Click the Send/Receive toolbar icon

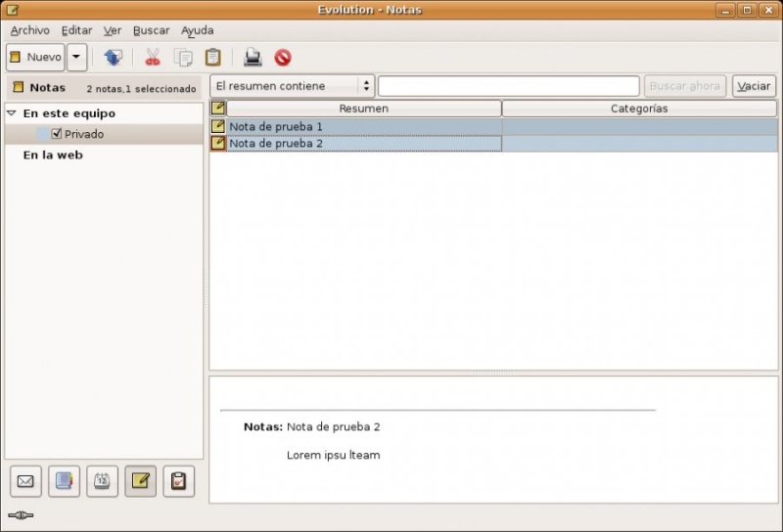114,57
